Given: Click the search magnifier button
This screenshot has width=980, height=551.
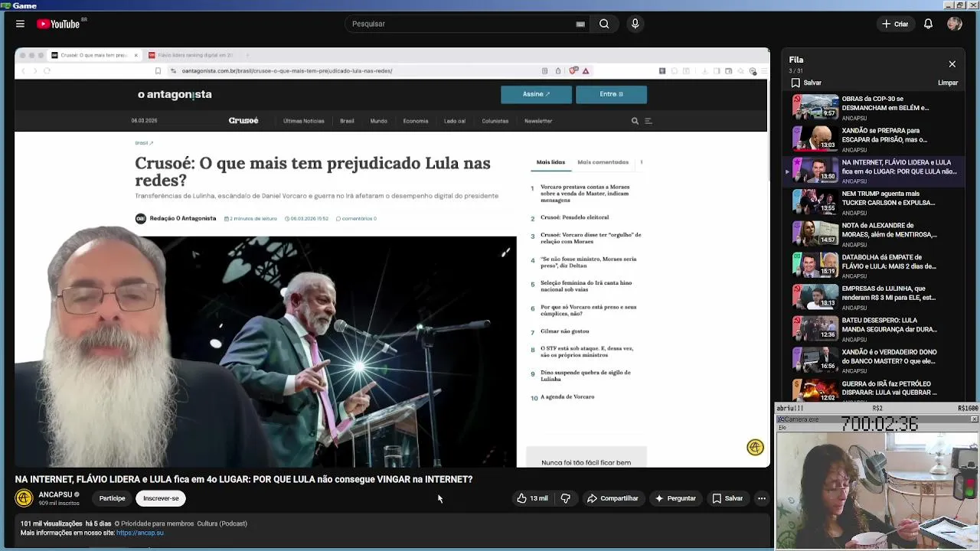Looking at the screenshot, I should click(604, 24).
